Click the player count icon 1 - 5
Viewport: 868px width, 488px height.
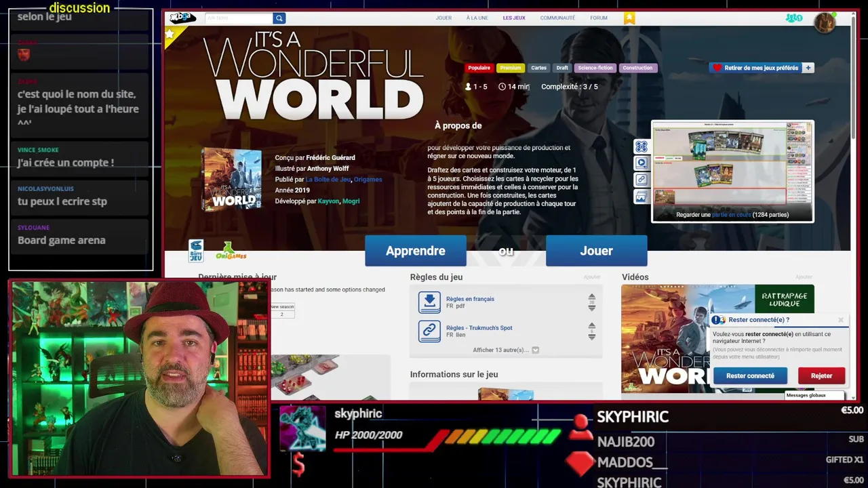pyautogui.click(x=468, y=87)
